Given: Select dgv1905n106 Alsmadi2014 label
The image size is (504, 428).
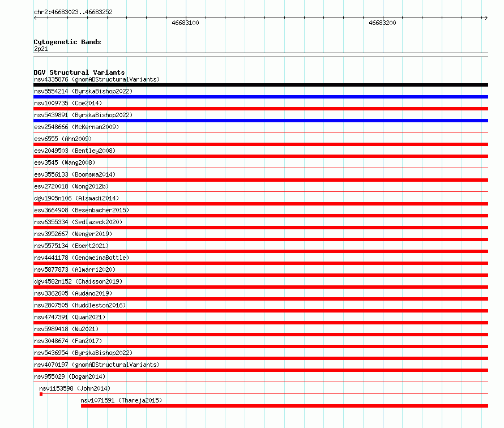Looking at the screenshot, I should pos(76,198).
